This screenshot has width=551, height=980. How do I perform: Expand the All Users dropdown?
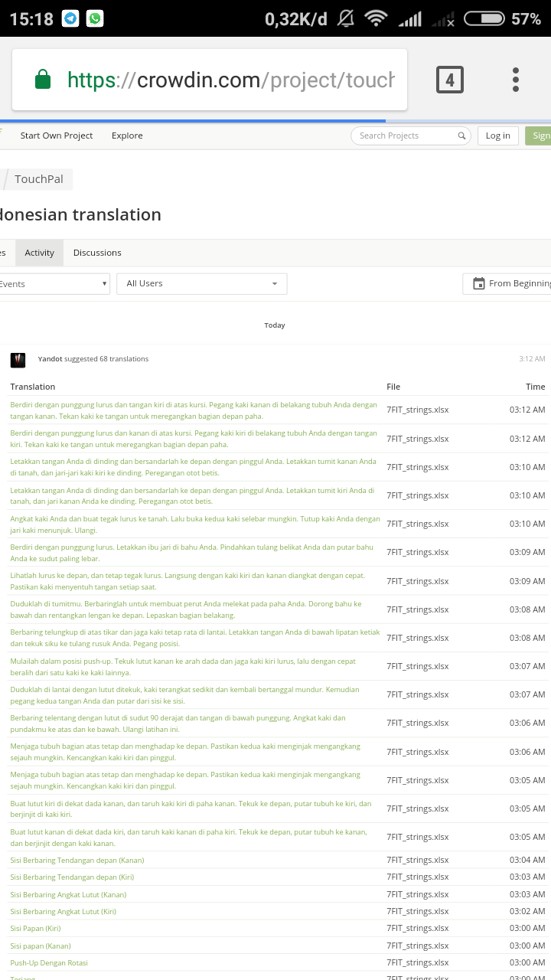click(x=202, y=284)
